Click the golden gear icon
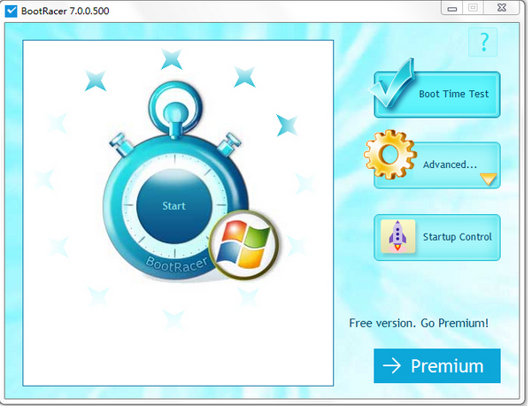The height and width of the screenshot is (406, 532). pos(390,154)
